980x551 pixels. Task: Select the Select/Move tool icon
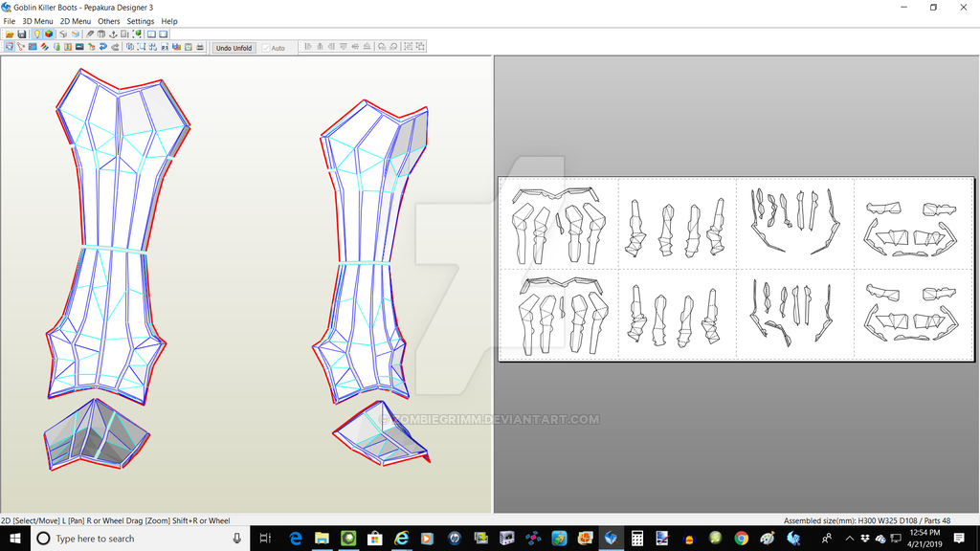tap(10, 47)
